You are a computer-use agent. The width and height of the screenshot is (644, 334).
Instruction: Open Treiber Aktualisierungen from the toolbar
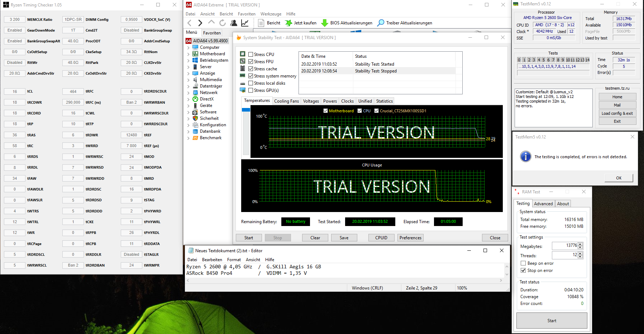pyautogui.click(x=405, y=23)
